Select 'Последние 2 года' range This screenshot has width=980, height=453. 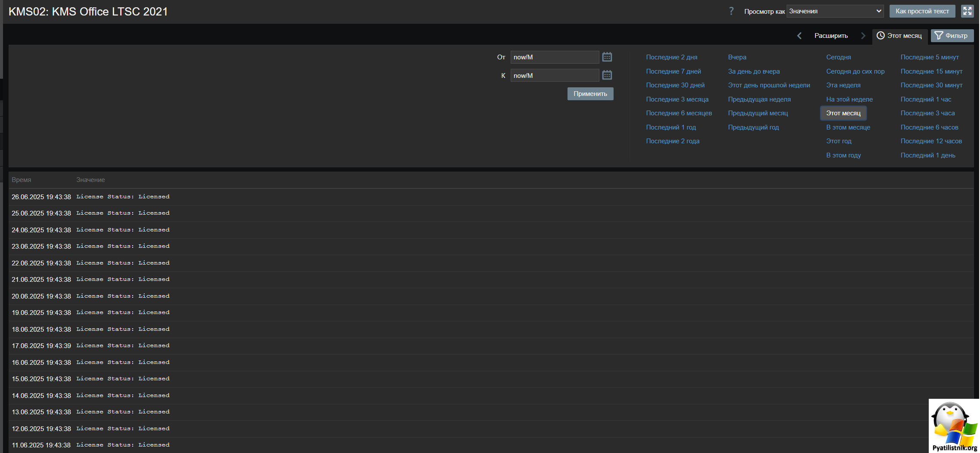(673, 141)
